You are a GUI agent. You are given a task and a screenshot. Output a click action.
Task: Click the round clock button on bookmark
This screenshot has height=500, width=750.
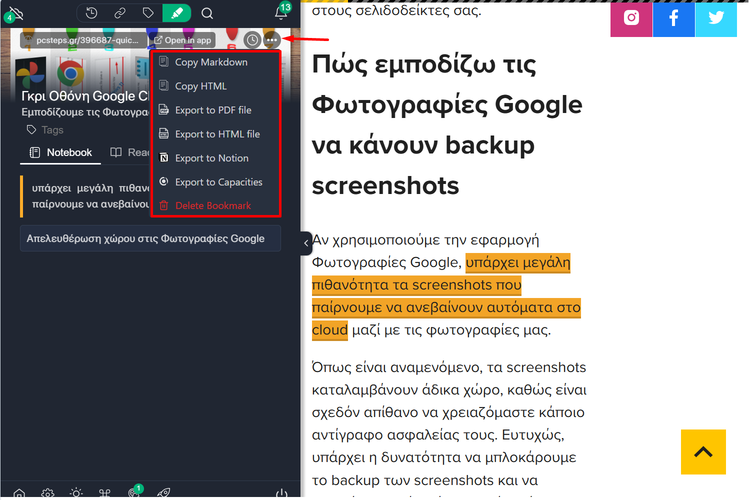pos(252,40)
